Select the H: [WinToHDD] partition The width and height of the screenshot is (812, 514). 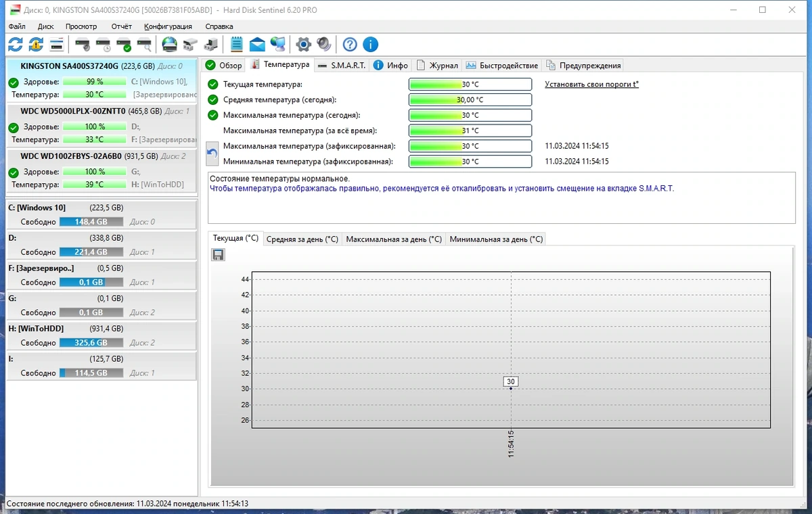click(x=101, y=335)
